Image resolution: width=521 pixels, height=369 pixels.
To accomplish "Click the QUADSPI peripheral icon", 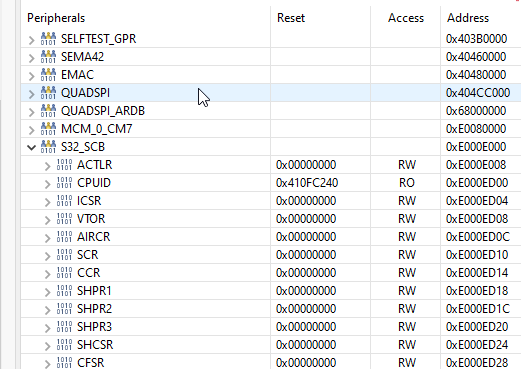I will coord(48,93).
